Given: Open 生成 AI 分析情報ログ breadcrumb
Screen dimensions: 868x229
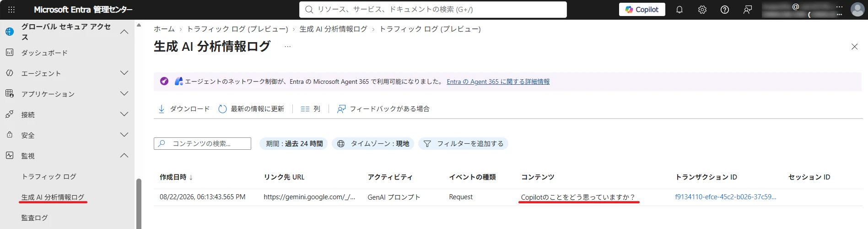Looking at the screenshot, I should [333, 29].
